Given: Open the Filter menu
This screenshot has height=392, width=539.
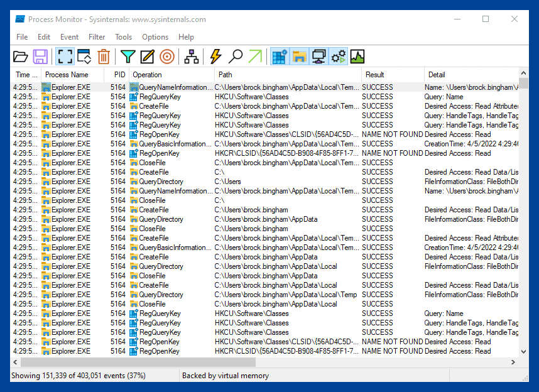Looking at the screenshot, I should pos(97,37).
